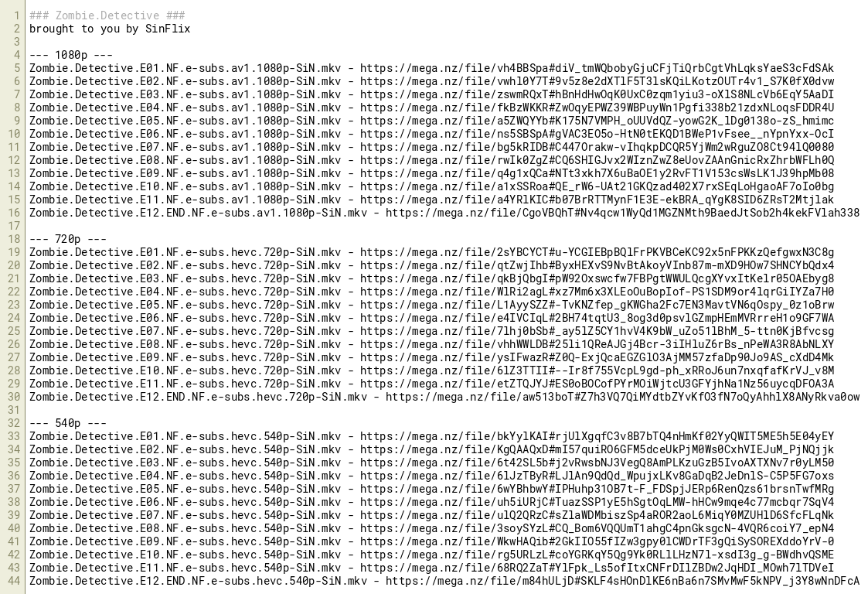
Task: Click the 1080p E01 mega.nz link
Action: click(x=597, y=68)
